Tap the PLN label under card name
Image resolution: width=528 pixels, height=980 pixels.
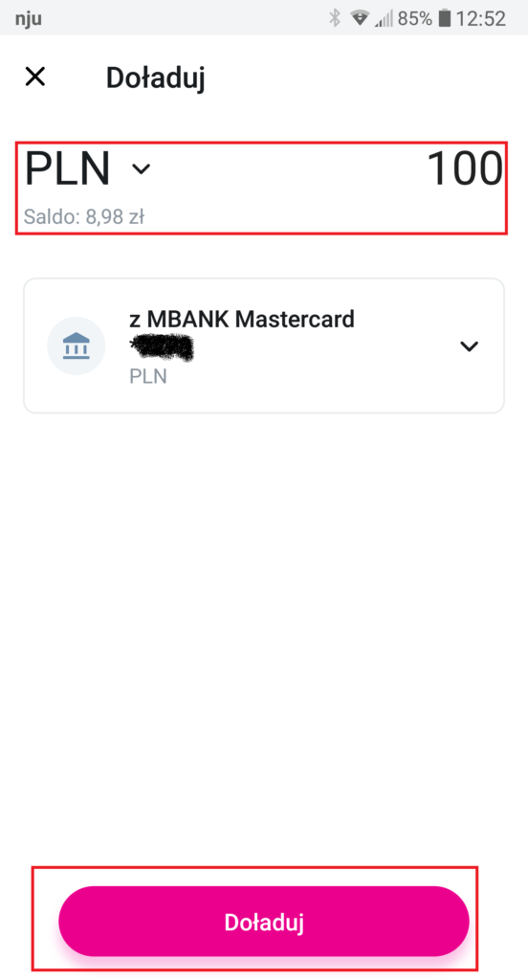click(148, 376)
